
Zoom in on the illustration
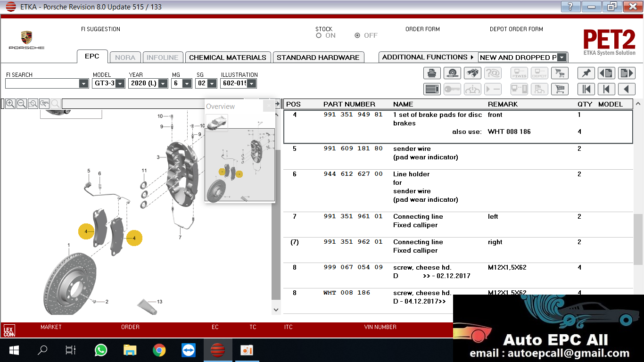point(10,104)
